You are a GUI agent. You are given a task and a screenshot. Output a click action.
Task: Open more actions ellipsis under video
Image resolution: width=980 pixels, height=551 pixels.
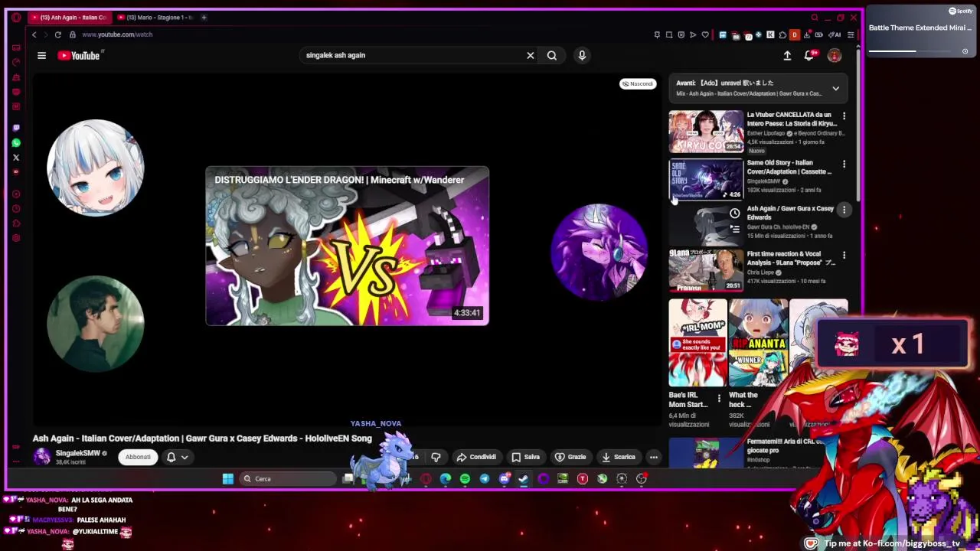pyautogui.click(x=654, y=457)
